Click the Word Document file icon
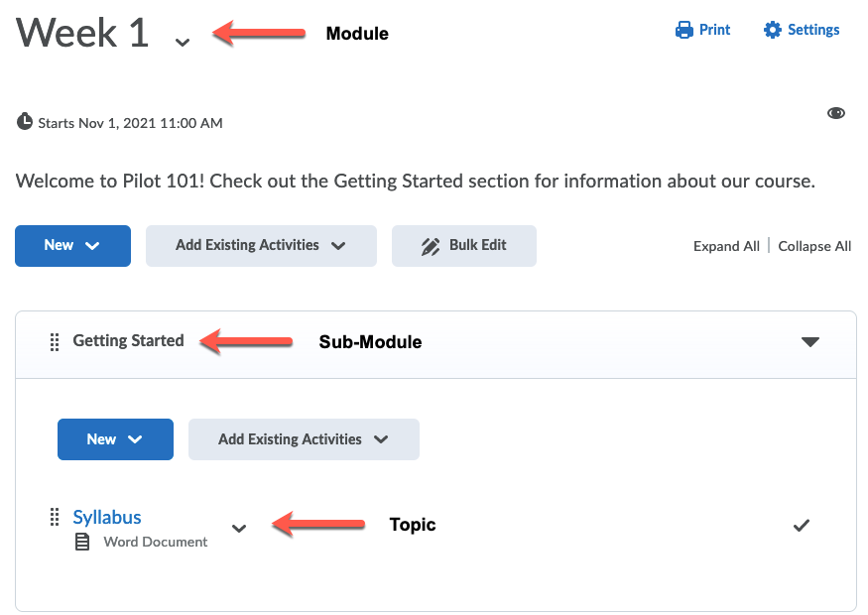 pyautogui.click(x=83, y=543)
